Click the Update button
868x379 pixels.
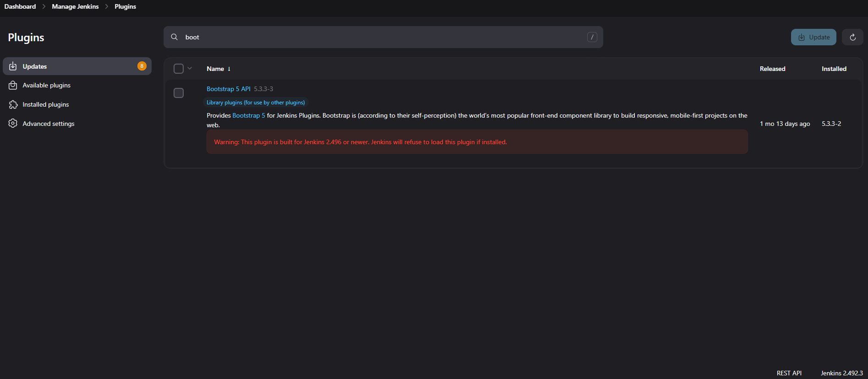click(813, 37)
